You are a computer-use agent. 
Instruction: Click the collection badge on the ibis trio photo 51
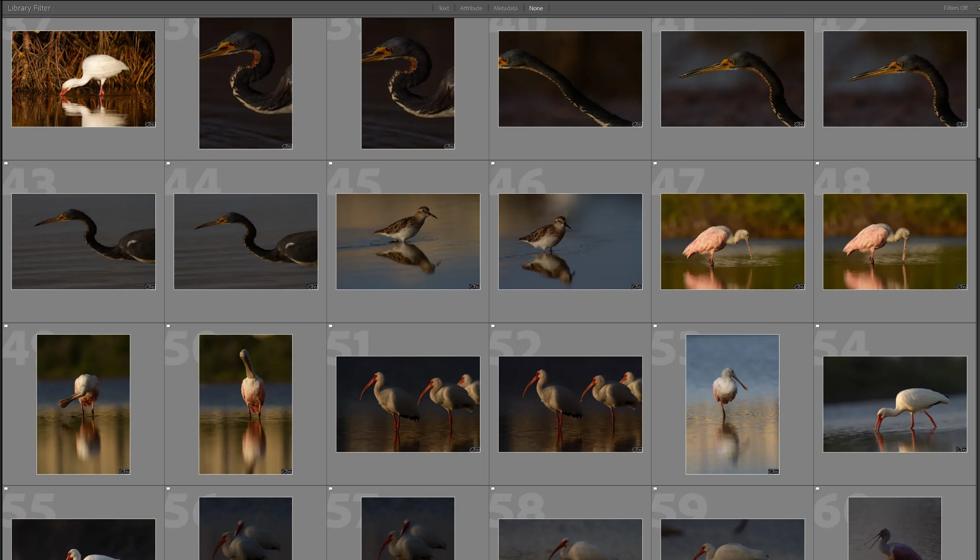tap(477, 449)
